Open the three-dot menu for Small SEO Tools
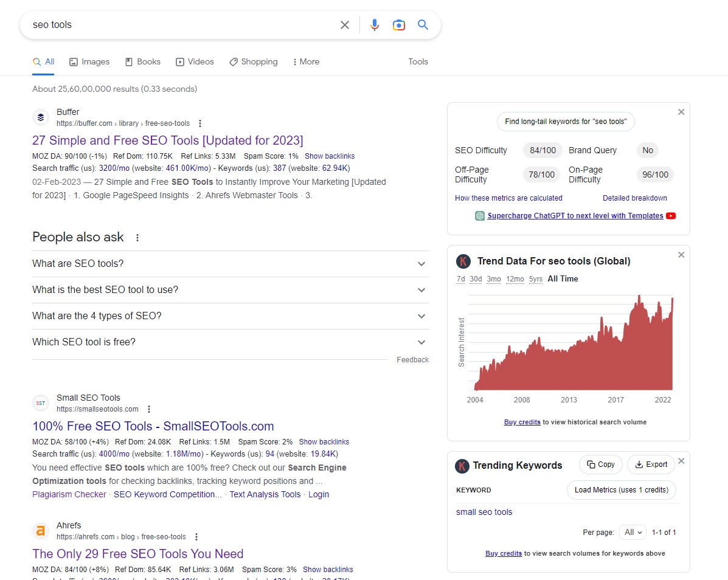 point(149,409)
